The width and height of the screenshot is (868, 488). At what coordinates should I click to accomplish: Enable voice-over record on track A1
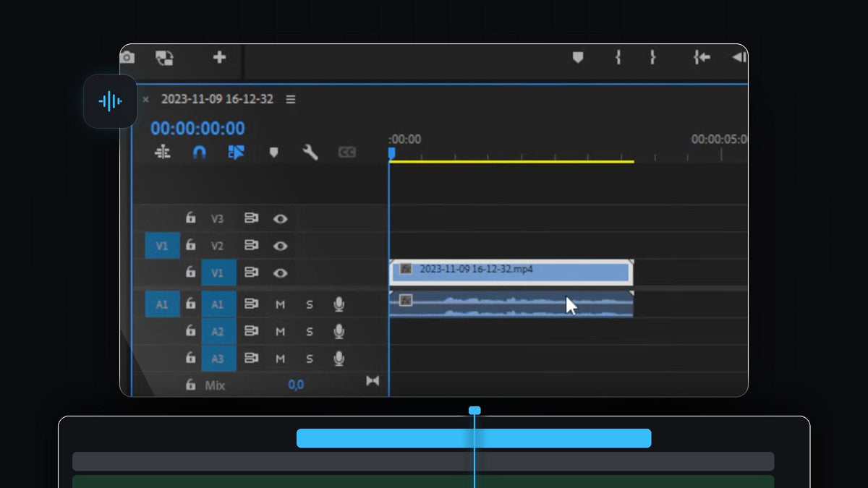pyautogui.click(x=339, y=304)
